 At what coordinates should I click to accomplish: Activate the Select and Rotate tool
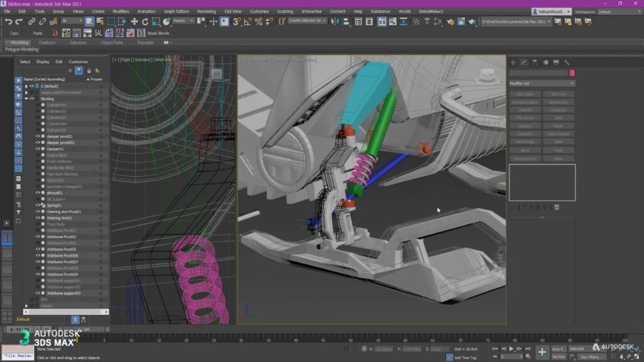[x=145, y=21]
